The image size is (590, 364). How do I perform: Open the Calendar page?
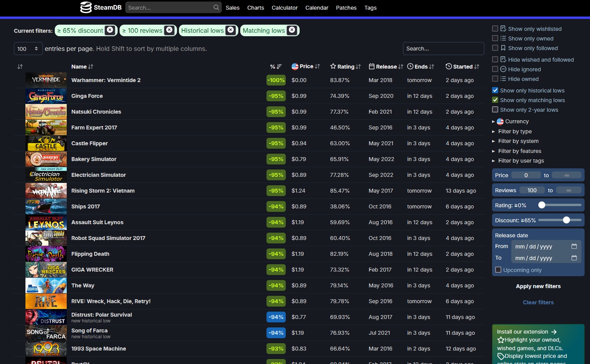(317, 8)
